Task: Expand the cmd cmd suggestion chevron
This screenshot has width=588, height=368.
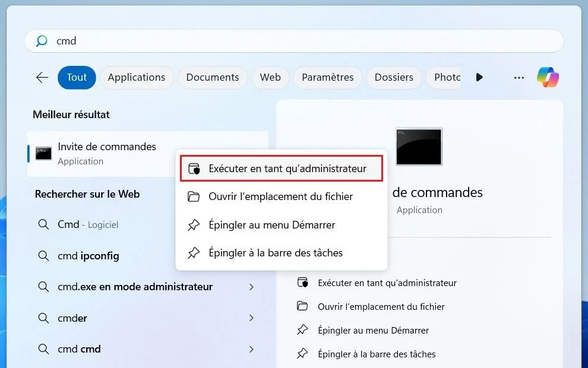Action: [251, 349]
